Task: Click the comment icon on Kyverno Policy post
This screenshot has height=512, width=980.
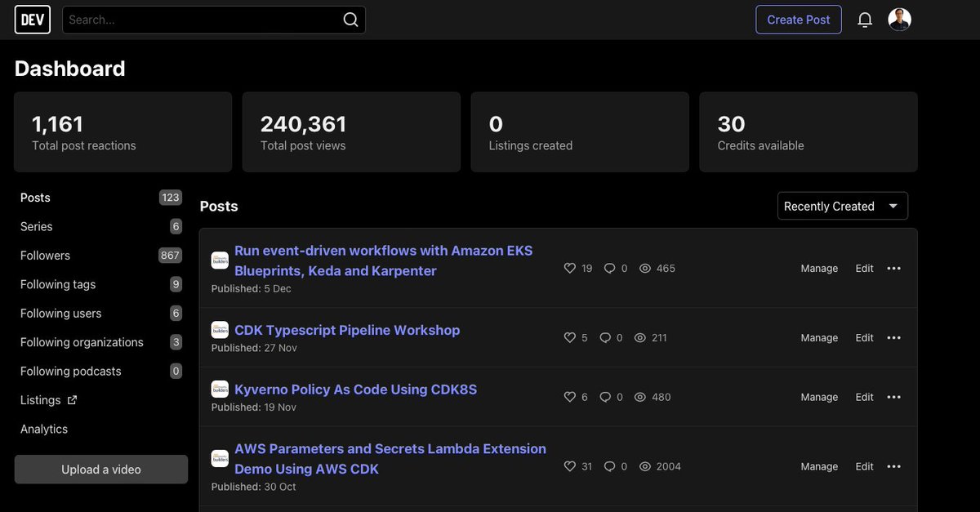Action: click(605, 397)
